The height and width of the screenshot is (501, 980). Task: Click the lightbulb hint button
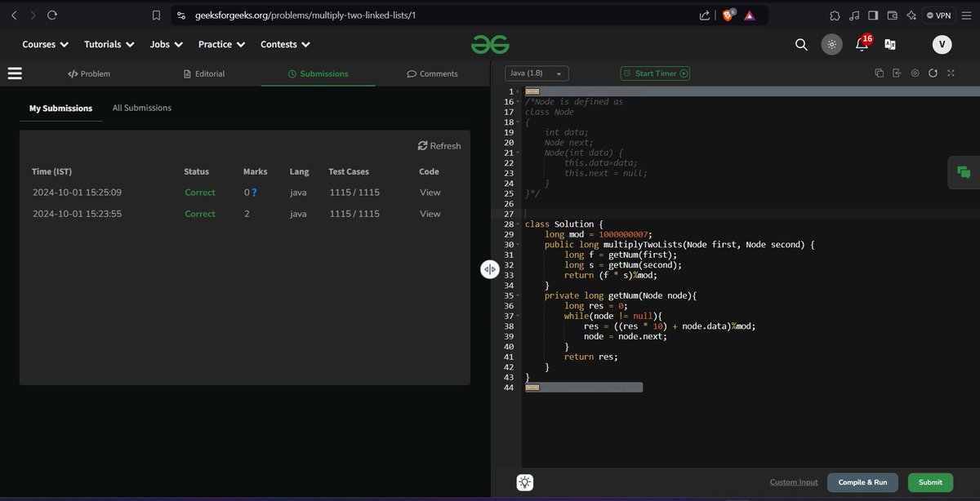pyautogui.click(x=525, y=482)
